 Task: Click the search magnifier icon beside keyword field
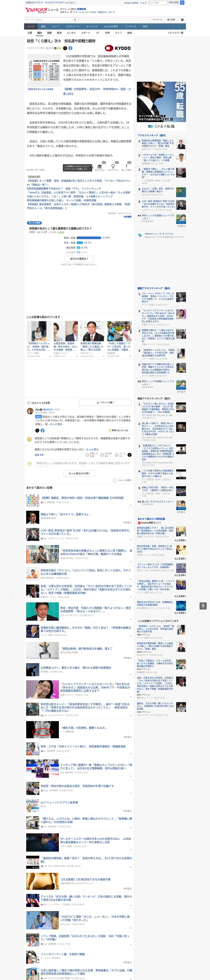[75, 19]
